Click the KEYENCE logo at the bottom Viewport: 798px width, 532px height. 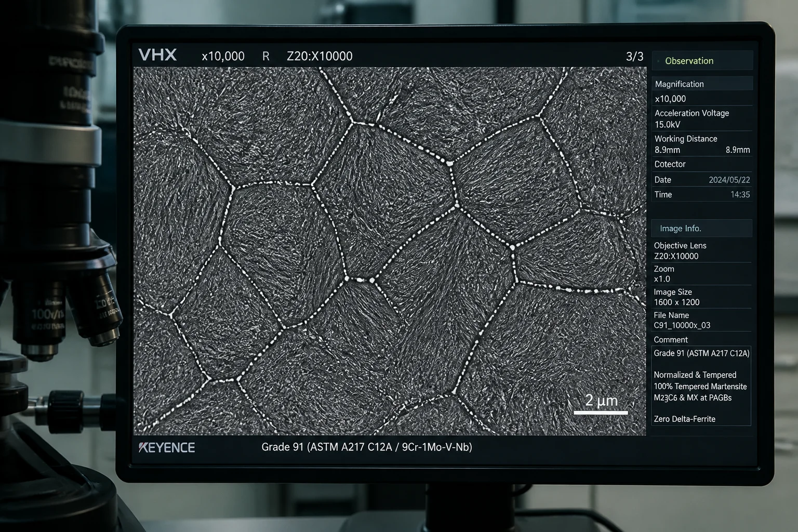(167, 447)
